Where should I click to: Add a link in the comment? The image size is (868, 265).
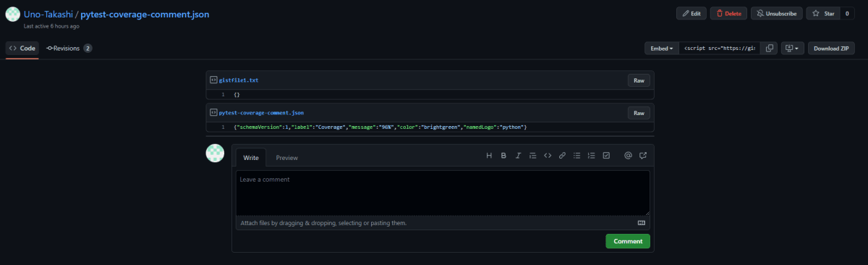click(x=562, y=156)
